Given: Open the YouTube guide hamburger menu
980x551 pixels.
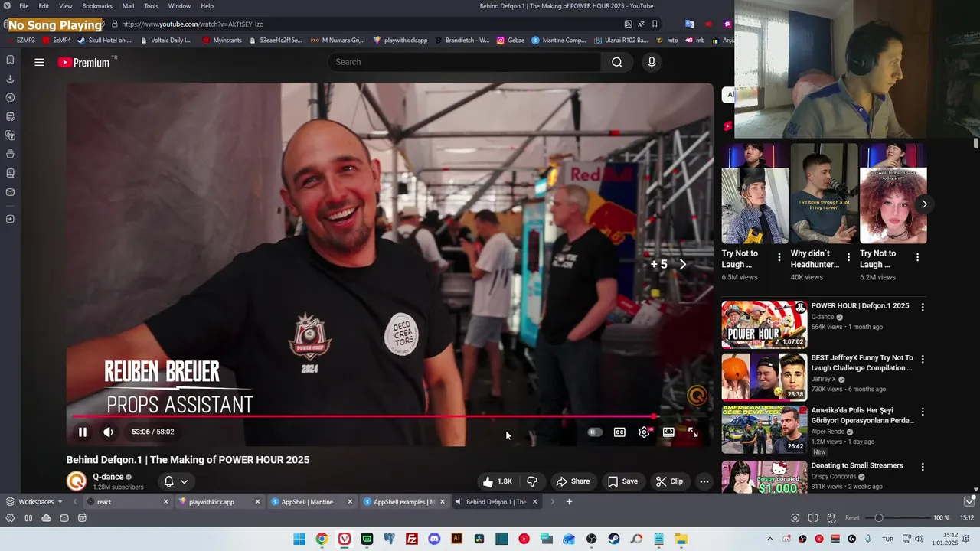Looking at the screenshot, I should click(x=39, y=62).
